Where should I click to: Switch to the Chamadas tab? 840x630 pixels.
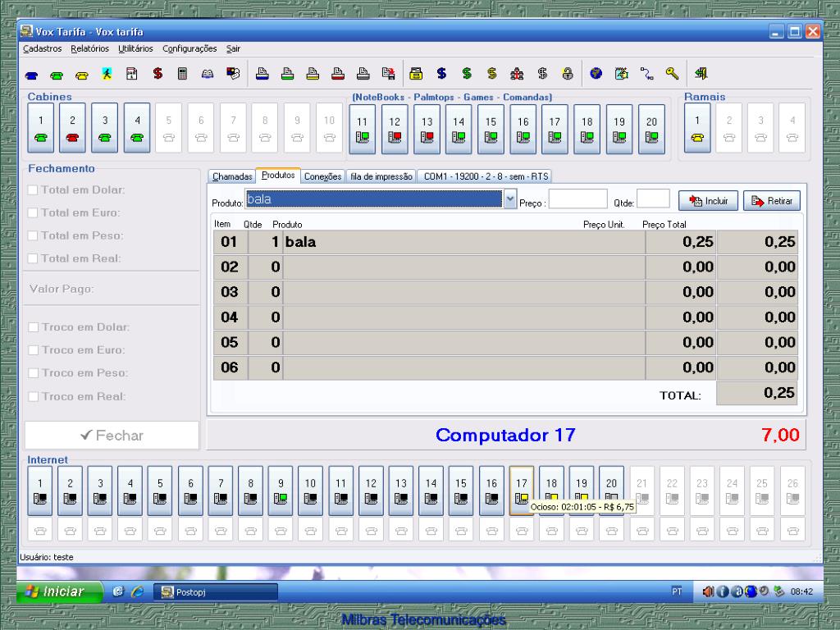232,176
